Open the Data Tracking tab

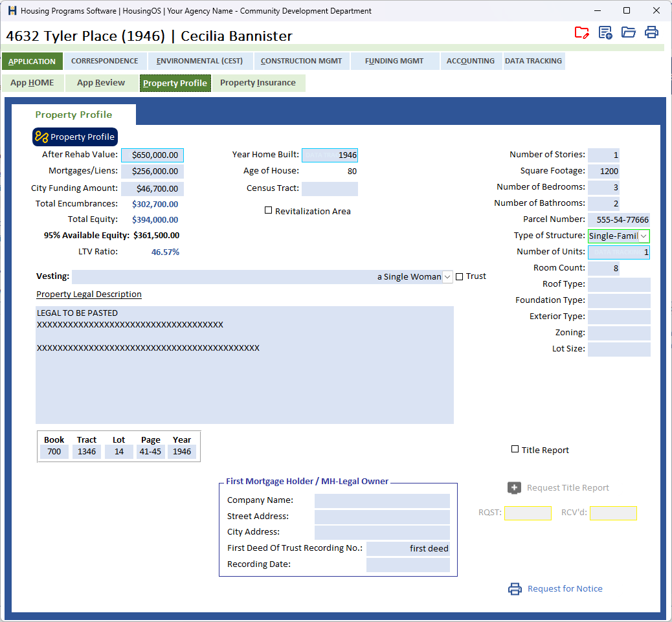pyautogui.click(x=533, y=61)
